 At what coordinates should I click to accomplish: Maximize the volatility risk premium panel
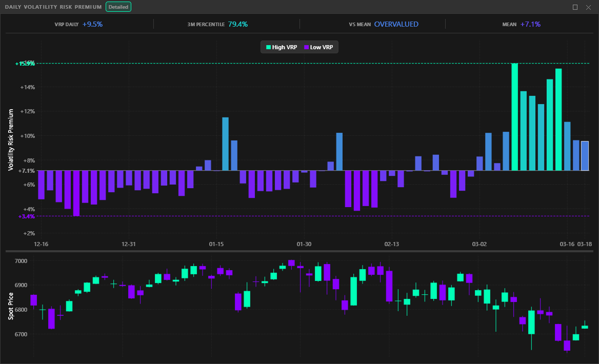tap(575, 7)
